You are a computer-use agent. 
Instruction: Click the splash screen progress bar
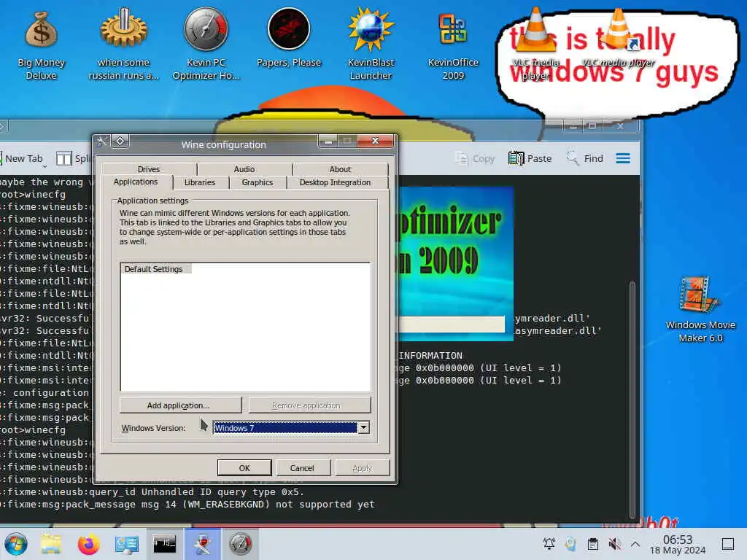452,324
